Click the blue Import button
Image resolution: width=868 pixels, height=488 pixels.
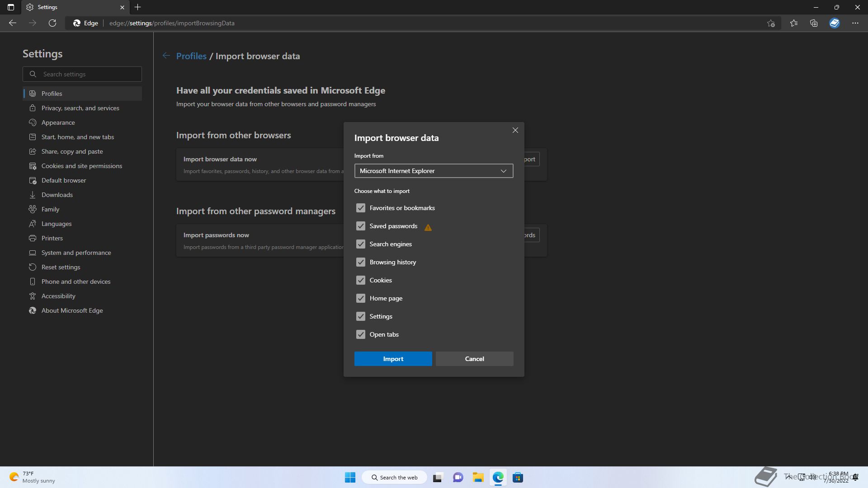(x=393, y=359)
